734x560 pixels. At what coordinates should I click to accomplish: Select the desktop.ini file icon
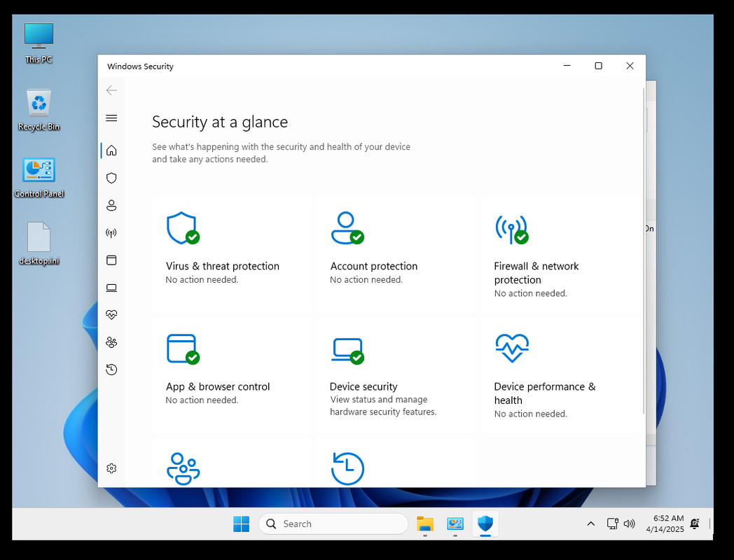tap(39, 244)
